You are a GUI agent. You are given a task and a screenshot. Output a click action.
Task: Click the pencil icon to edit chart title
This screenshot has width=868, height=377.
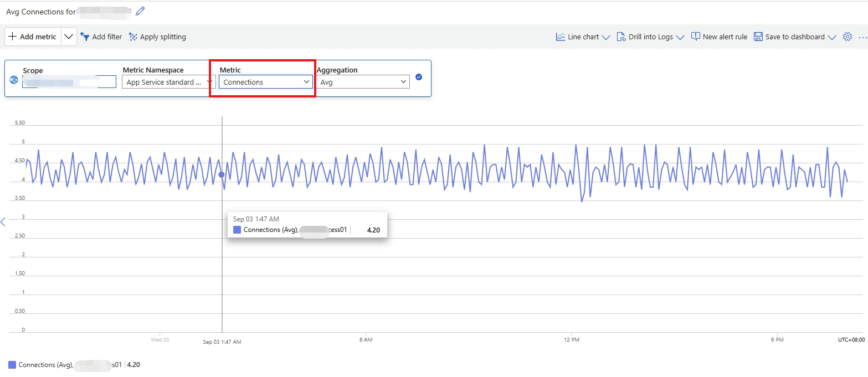(x=140, y=11)
